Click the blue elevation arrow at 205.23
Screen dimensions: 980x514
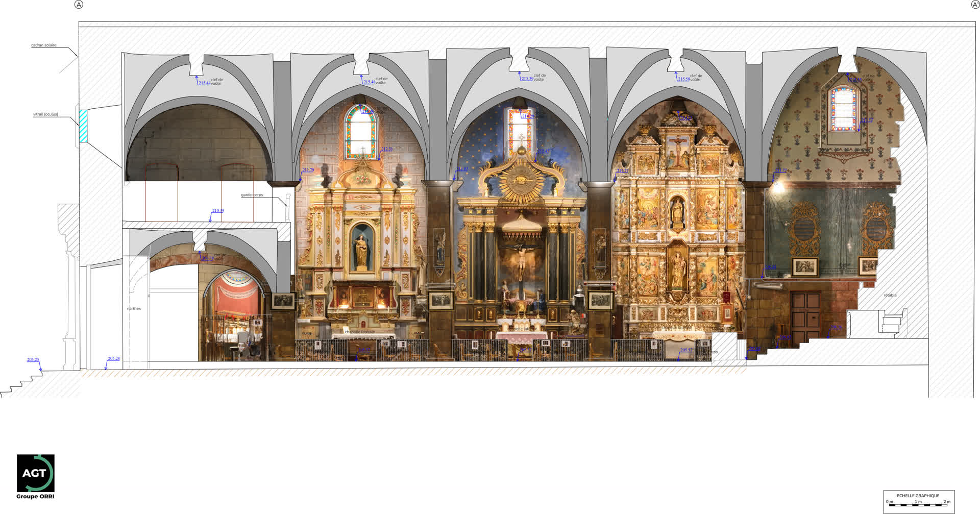coord(40,369)
